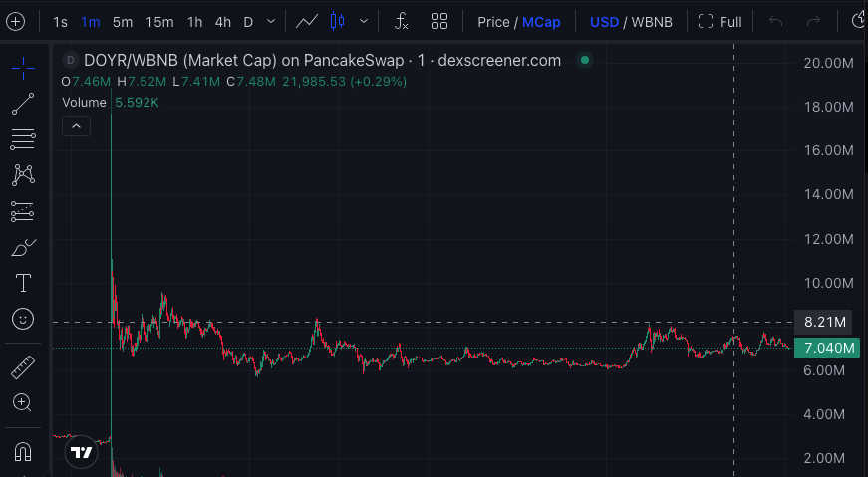Select the D daily timeframe

pyautogui.click(x=248, y=22)
